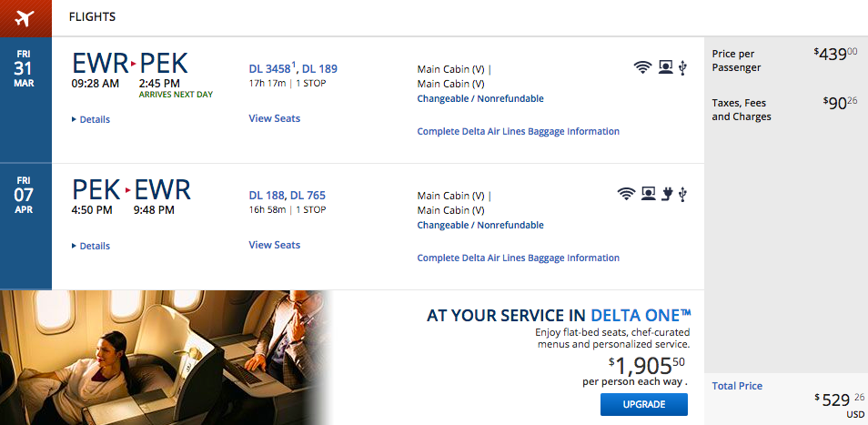This screenshot has height=425, width=868.
Task: Open flight number DL 188 link
Action: (267, 196)
